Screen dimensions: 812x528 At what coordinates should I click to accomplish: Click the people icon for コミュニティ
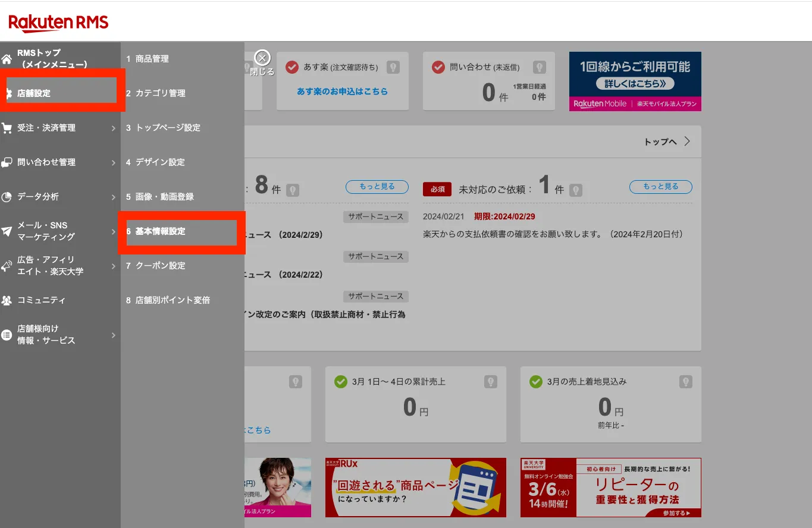7,300
